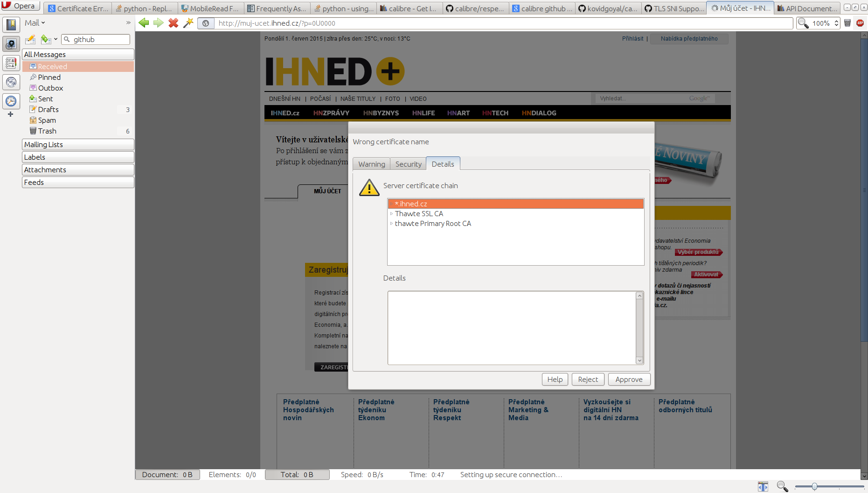
Task: Collapse the All Messages section
Action: coord(78,55)
